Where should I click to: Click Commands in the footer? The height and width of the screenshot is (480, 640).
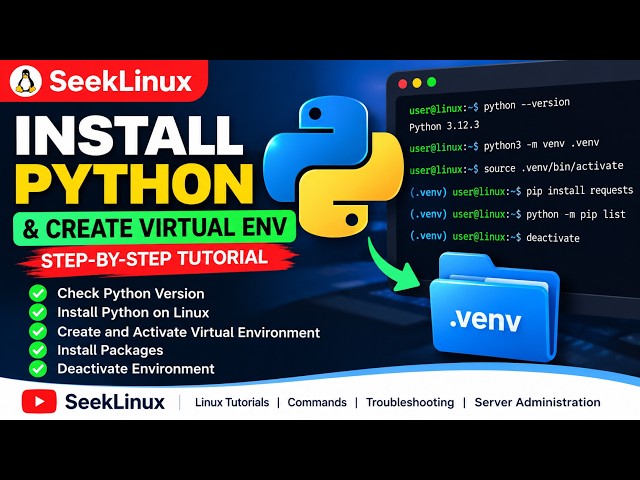pos(317,402)
